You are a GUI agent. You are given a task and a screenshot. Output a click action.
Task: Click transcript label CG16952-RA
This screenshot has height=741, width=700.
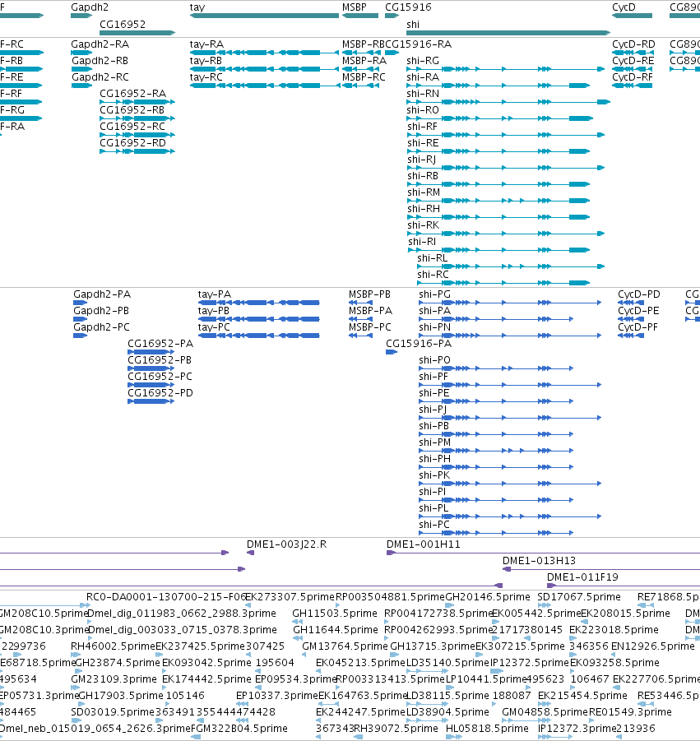pyautogui.click(x=132, y=94)
